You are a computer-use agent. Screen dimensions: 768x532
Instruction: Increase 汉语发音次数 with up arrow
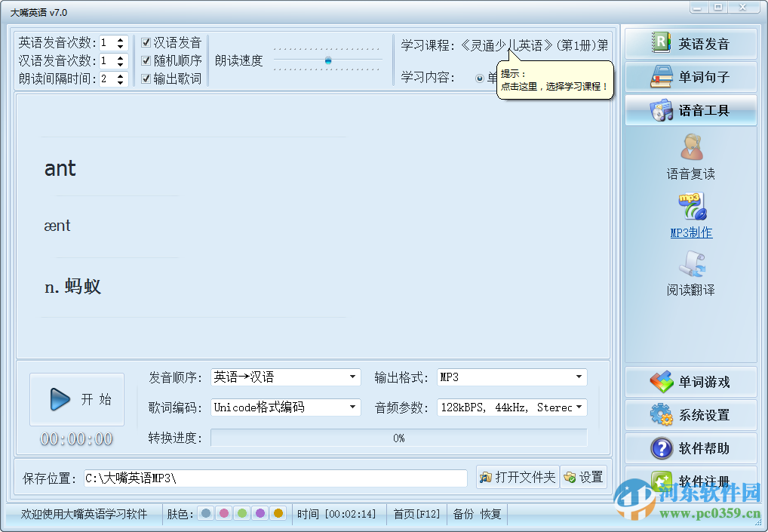coord(121,58)
